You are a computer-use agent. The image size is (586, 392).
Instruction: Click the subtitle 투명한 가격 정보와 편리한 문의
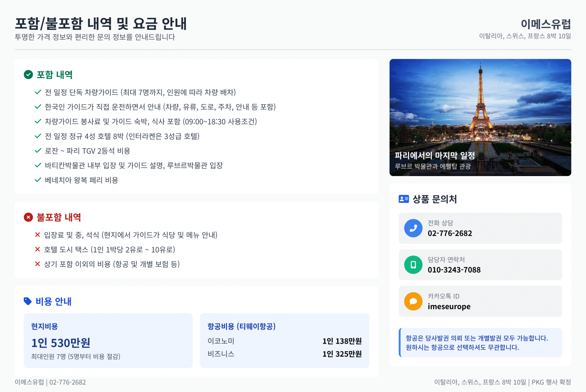(95, 37)
